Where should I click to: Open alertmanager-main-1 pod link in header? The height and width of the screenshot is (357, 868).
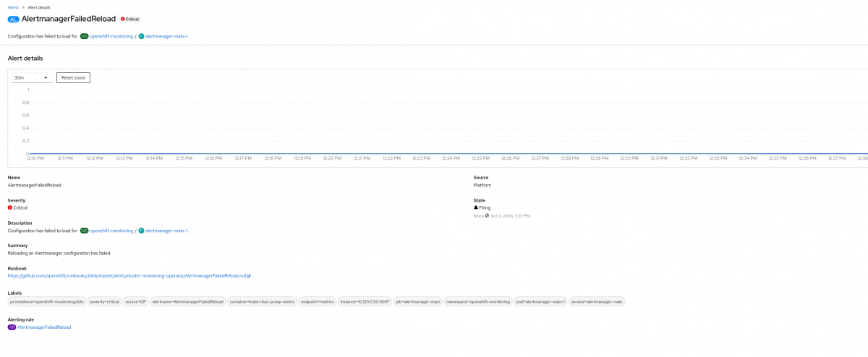(166, 35)
